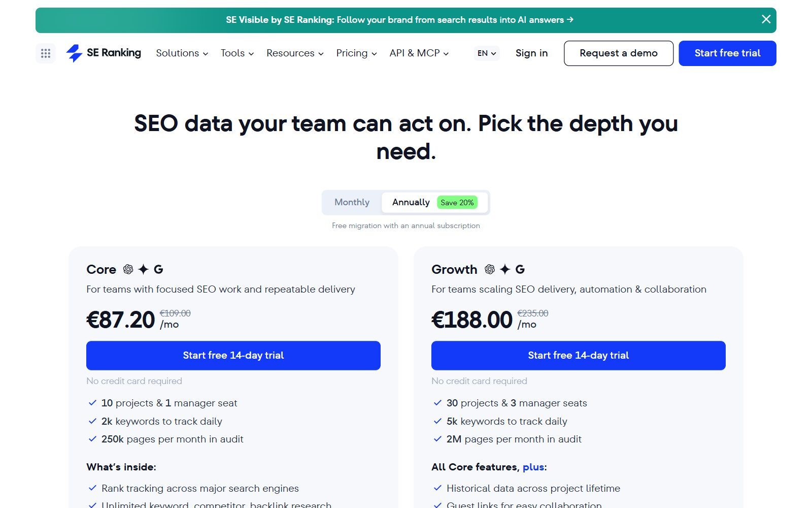Click "2M pages per month in audit"
This screenshot has height=508, width=812.
coord(514,439)
